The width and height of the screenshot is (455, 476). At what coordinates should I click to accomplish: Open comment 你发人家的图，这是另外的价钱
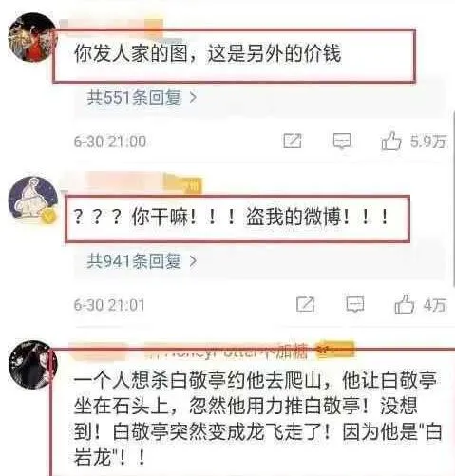click(x=207, y=53)
